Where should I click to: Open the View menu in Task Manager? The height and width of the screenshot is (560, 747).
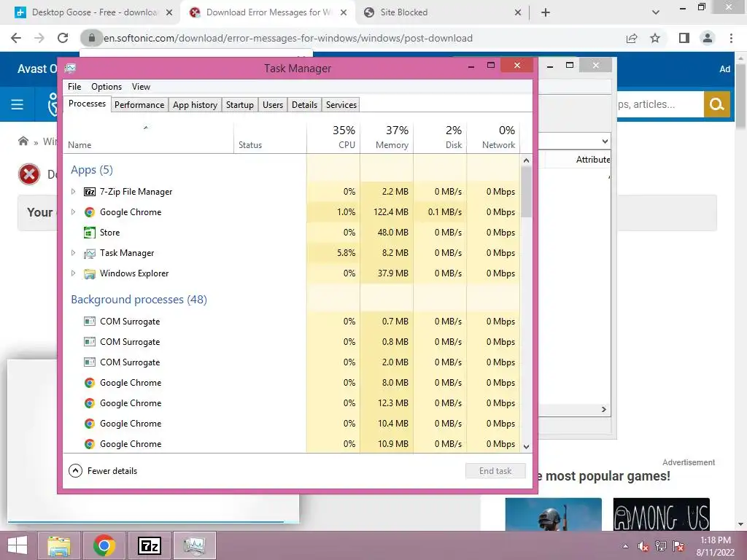click(141, 87)
